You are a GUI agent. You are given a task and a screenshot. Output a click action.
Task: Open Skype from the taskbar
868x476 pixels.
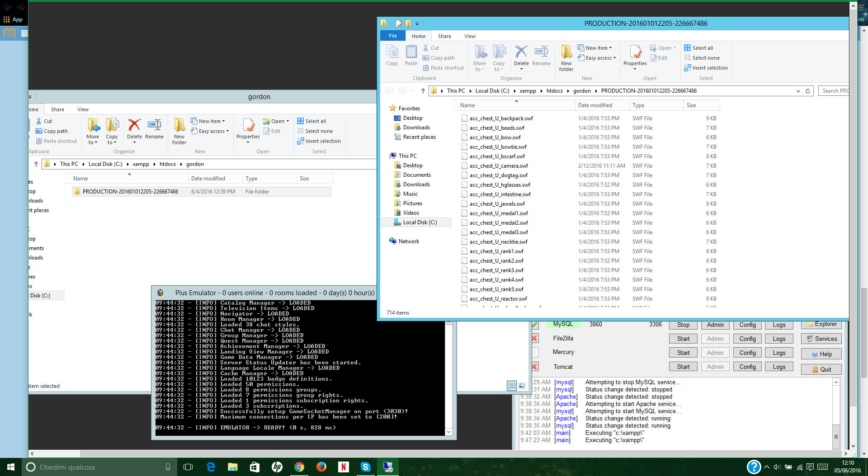366,467
